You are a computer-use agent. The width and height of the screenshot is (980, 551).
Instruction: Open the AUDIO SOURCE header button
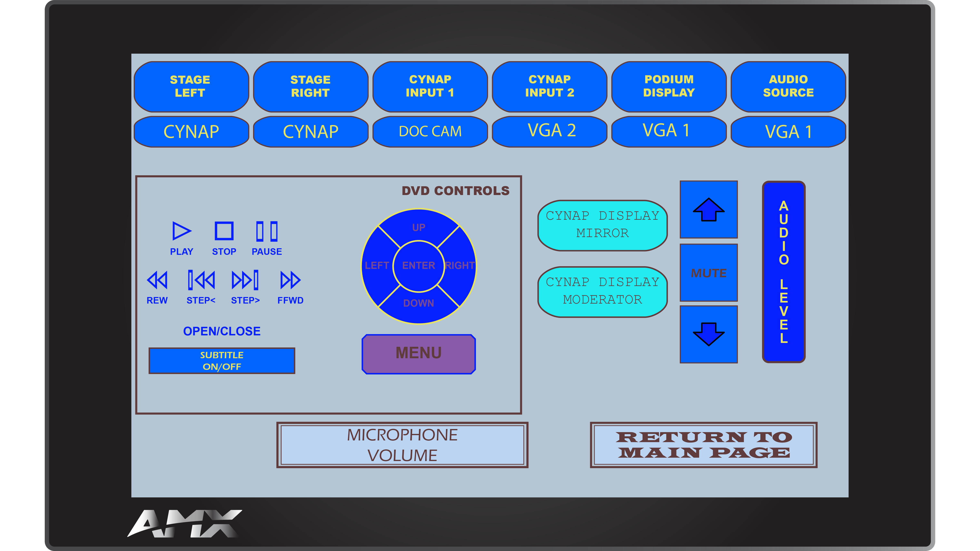[788, 86]
